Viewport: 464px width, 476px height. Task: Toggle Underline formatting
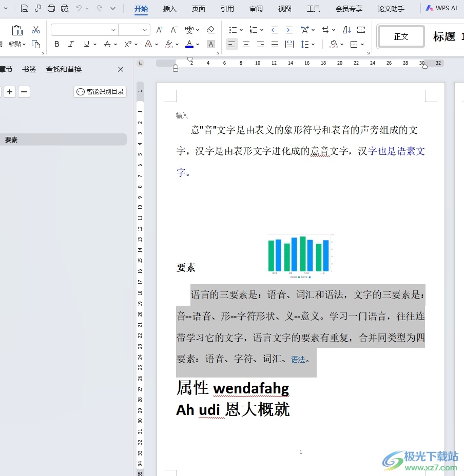(87, 44)
